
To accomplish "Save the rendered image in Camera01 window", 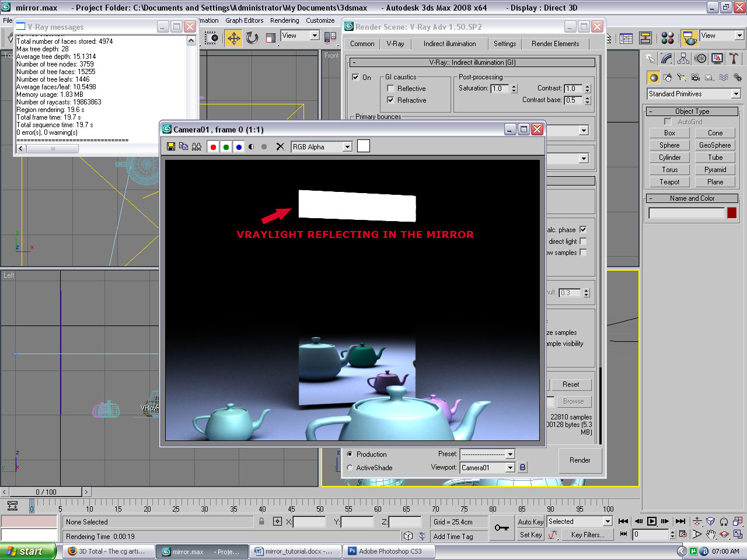I will [x=171, y=146].
